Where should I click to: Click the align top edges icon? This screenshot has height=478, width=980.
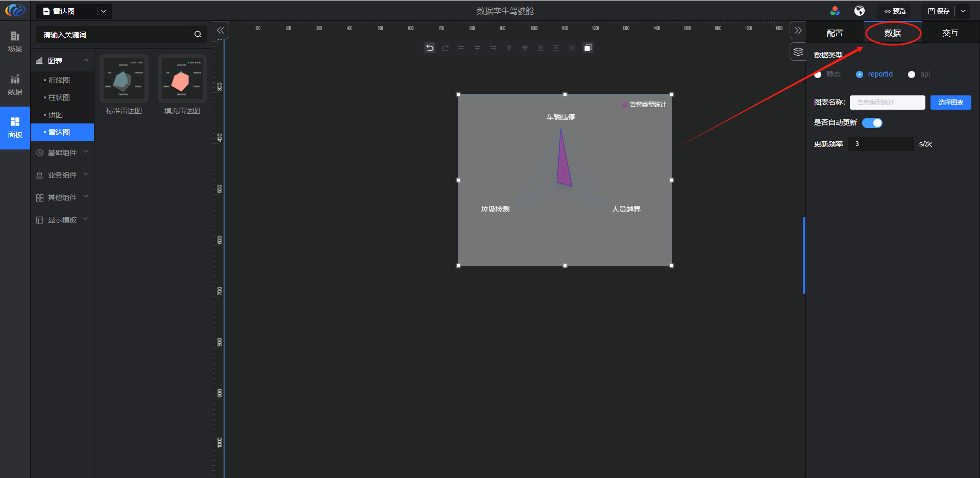point(509,48)
